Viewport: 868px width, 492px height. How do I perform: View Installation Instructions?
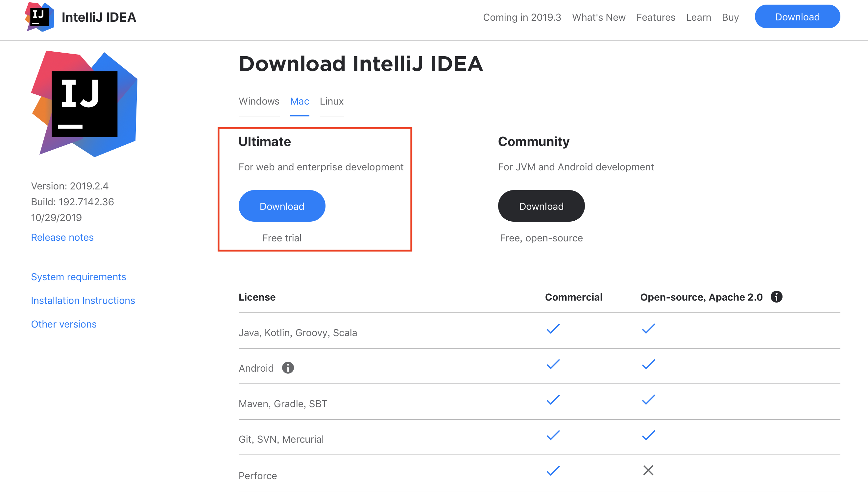pos(83,300)
